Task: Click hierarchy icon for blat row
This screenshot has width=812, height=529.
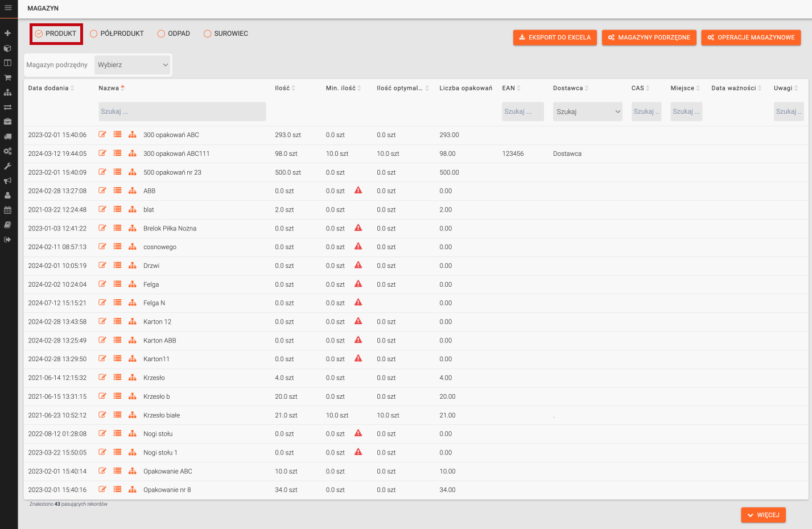Action: [x=132, y=209]
